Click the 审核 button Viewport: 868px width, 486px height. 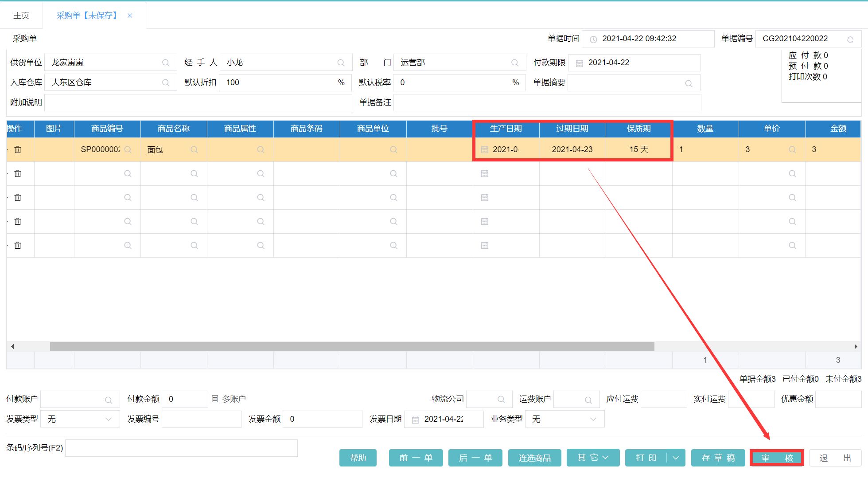tap(777, 458)
